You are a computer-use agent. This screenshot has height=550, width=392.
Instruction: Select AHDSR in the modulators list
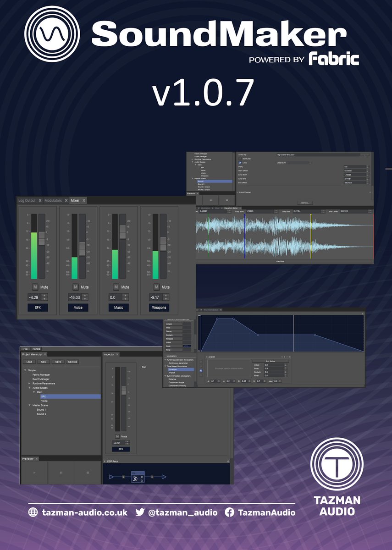click(172, 372)
